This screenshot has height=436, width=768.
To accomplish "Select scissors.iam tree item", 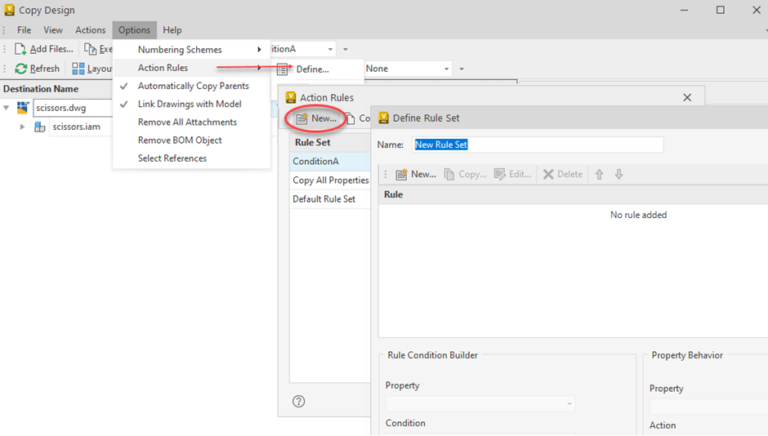I will 76,127.
